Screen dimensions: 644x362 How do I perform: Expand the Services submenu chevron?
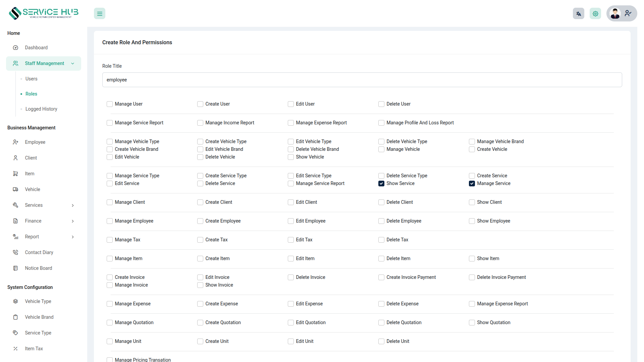point(72,205)
